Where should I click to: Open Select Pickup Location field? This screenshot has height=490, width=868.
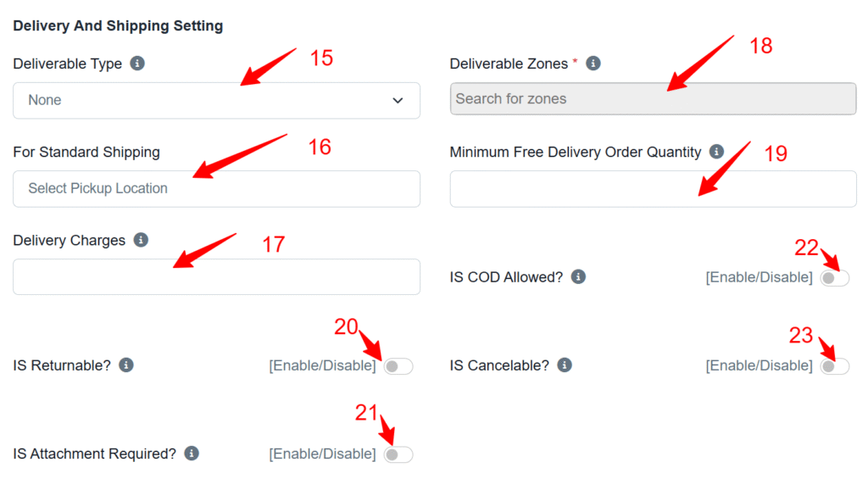coord(216,188)
